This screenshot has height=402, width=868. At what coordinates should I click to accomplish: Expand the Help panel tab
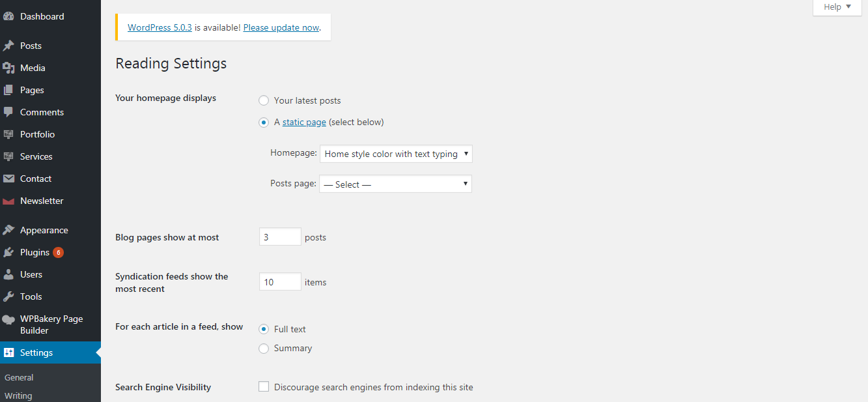837,7
